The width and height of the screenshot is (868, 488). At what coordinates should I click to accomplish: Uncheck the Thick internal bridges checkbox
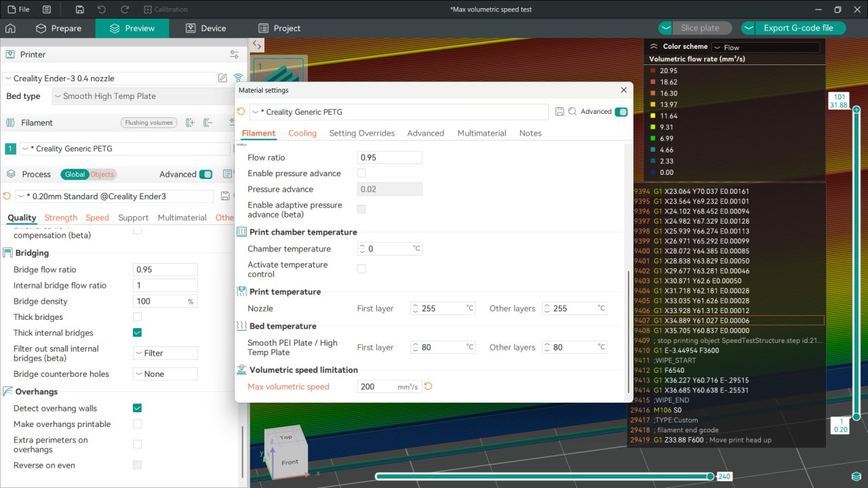coord(137,333)
